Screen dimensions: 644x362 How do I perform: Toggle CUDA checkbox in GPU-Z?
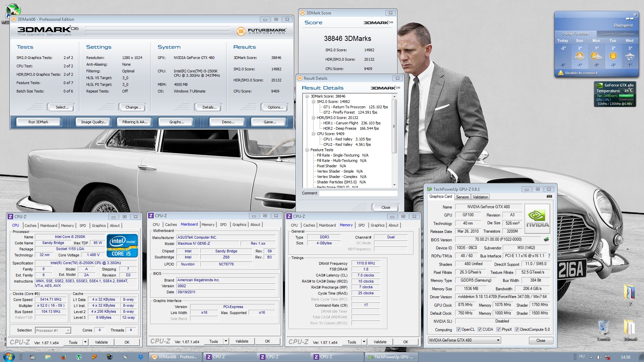[x=480, y=329]
